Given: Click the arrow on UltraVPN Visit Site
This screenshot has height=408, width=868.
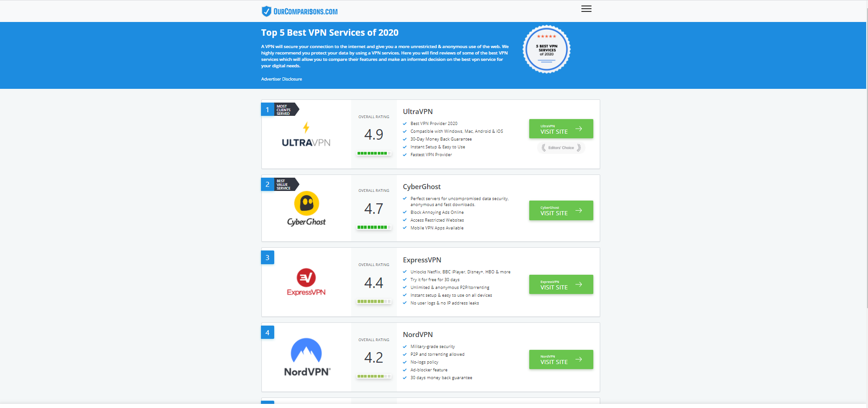Looking at the screenshot, I should pos(579,129).
